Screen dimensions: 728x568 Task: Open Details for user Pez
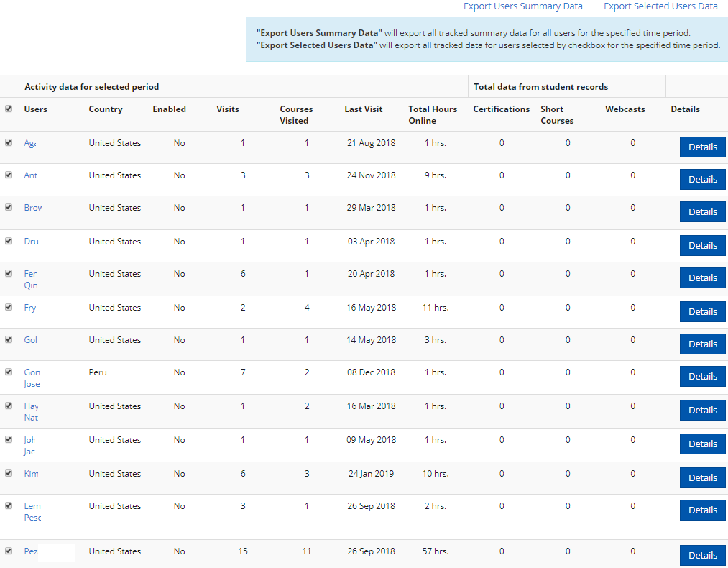pyautogui.click(x=702, y=556)
